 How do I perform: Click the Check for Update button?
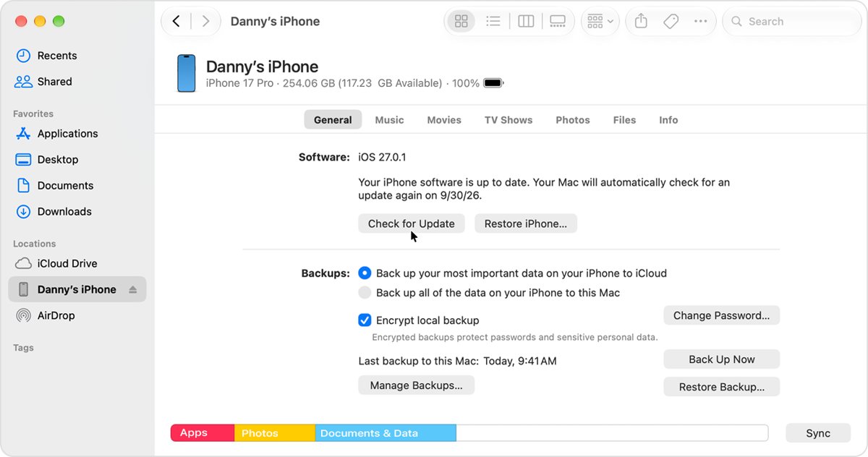(x=412, y=223)
